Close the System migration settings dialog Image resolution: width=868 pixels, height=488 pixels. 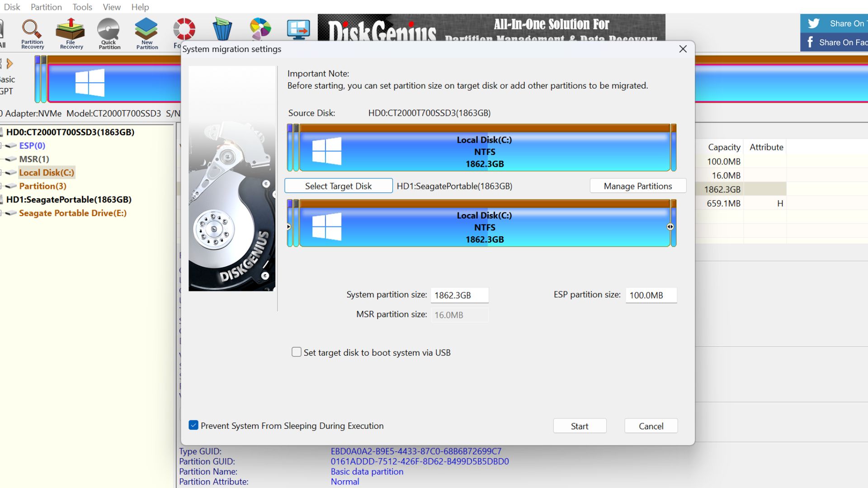point(683,49)
